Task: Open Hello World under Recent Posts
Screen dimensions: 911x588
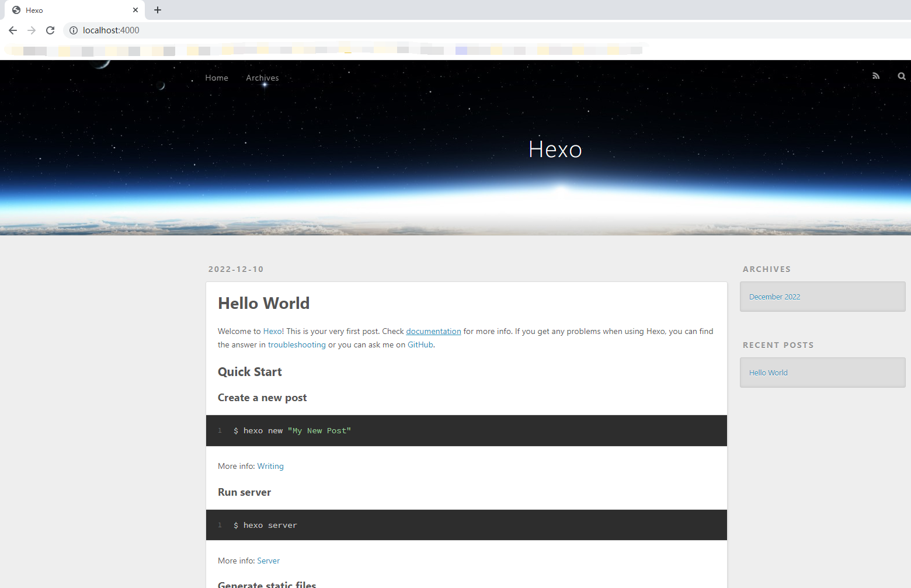Action: pos(769,373)
